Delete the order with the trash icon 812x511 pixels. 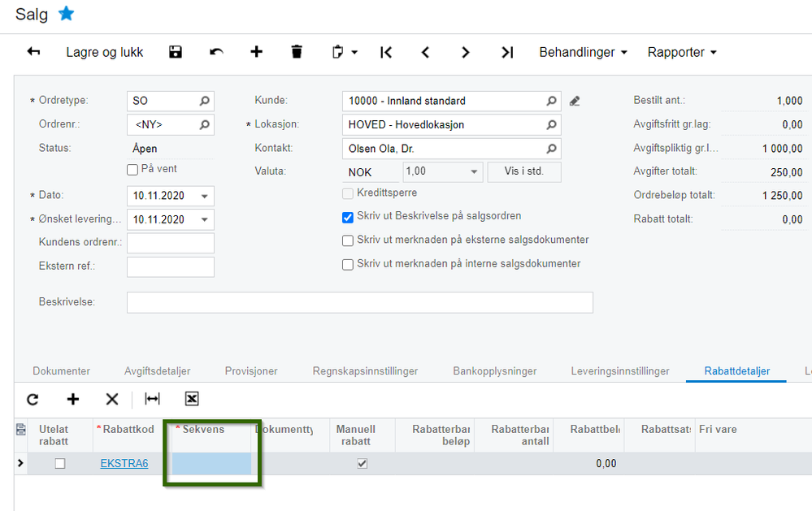click(297, 52)
